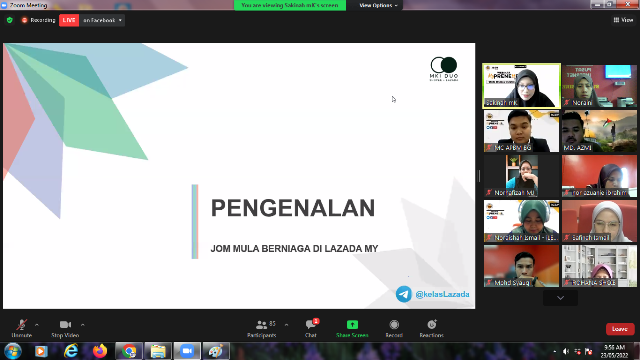640x360 pixels.
Task: Open the Reactions emoji icon
Action: coord(431,324)
